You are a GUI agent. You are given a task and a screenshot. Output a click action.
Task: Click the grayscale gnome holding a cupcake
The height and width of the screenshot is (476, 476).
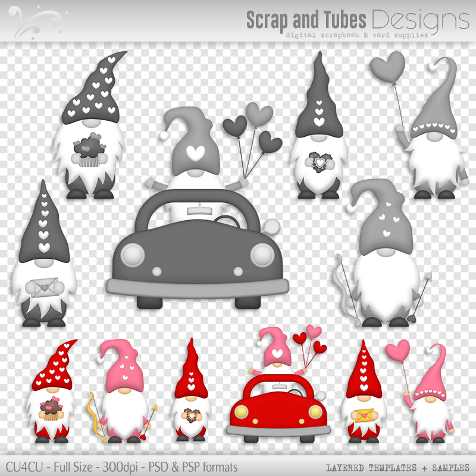(90, 124)
